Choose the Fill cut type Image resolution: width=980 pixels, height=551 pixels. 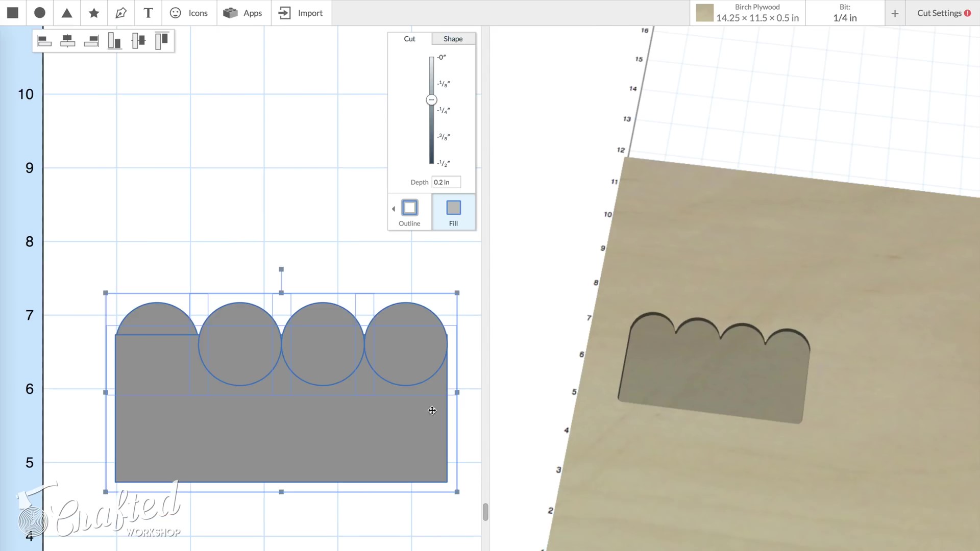(453, 212)
